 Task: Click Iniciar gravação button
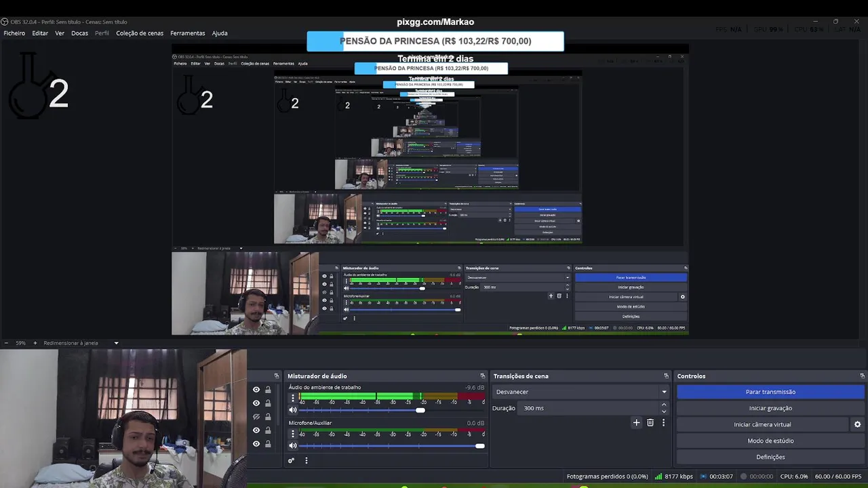tap(770, 408)
